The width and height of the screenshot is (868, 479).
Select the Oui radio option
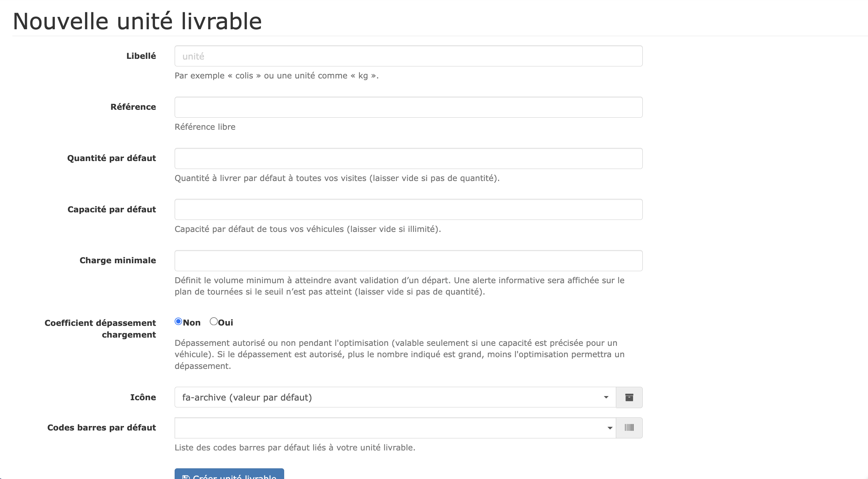(x=214, y=321)
